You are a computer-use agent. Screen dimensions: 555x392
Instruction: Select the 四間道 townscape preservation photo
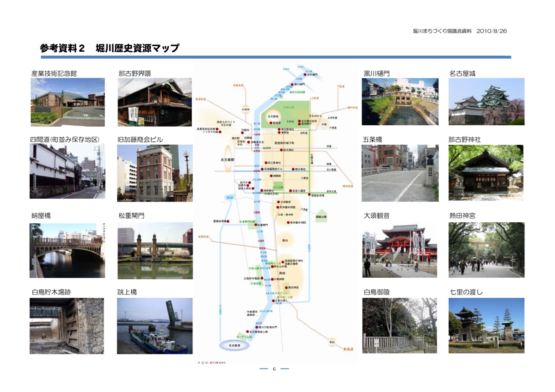(x=67, y=171)
